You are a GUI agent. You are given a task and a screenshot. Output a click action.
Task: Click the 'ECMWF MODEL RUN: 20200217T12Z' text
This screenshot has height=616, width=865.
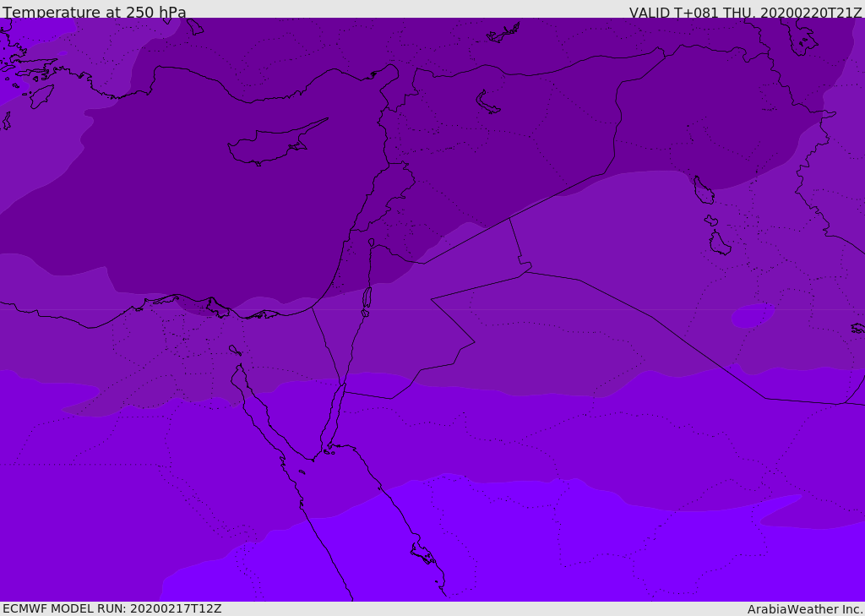click(x=112, y=608)
